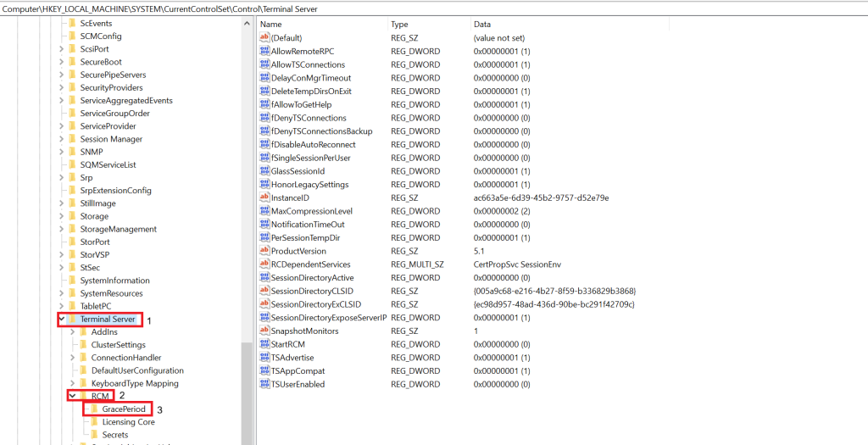868x445 pixels.
Task: Select the TSAppCompat value
Action: 298,371
